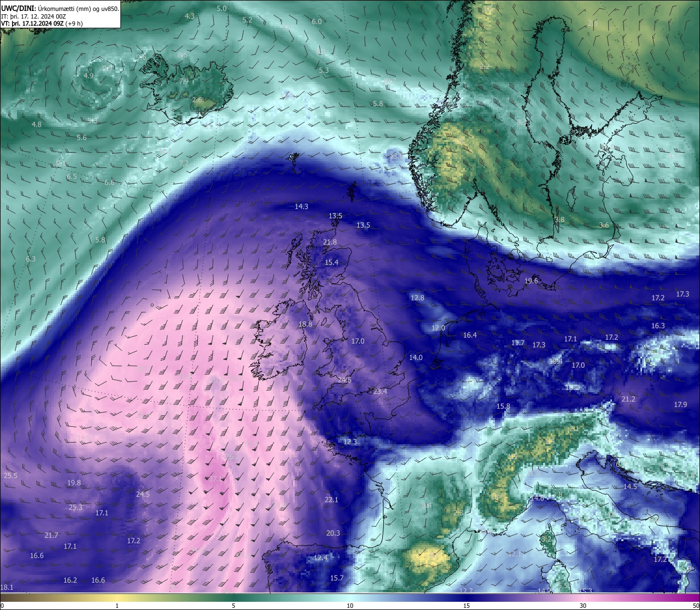The height and width of the screenshot is (610, 700).
Task: Click the 7.9 value over Iceland
Action: coord(184,81)
